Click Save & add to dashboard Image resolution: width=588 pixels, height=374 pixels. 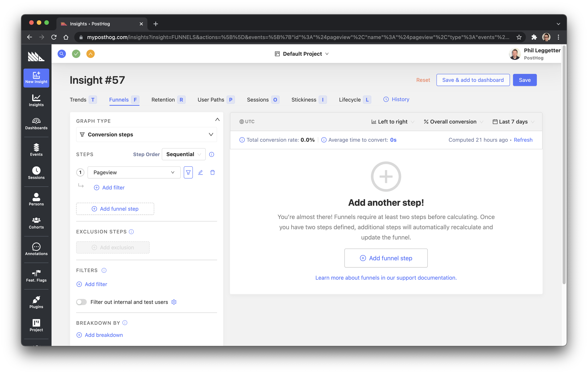click(x=473, y=80)
